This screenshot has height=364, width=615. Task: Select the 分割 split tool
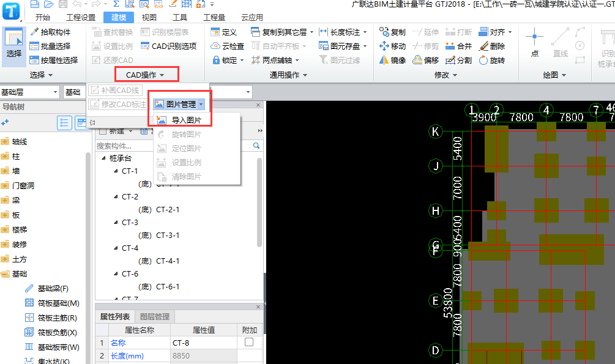(x=459, y=61)
